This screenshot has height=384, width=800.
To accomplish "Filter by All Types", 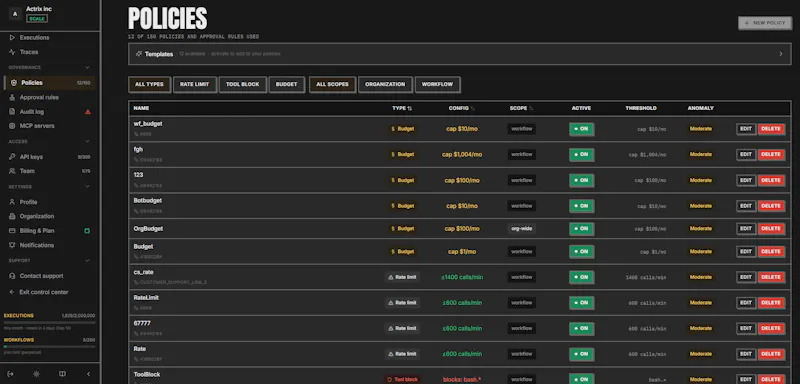I will coord(149,85).
